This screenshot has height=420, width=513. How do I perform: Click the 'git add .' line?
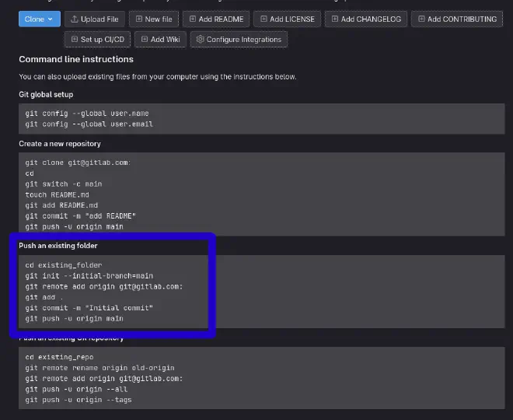point(44,297)
